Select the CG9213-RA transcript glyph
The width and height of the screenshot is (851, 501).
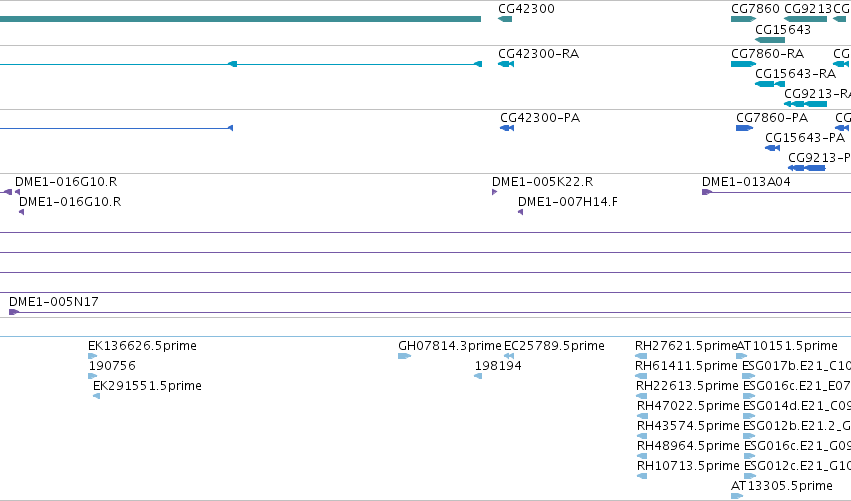coord(805,104)
